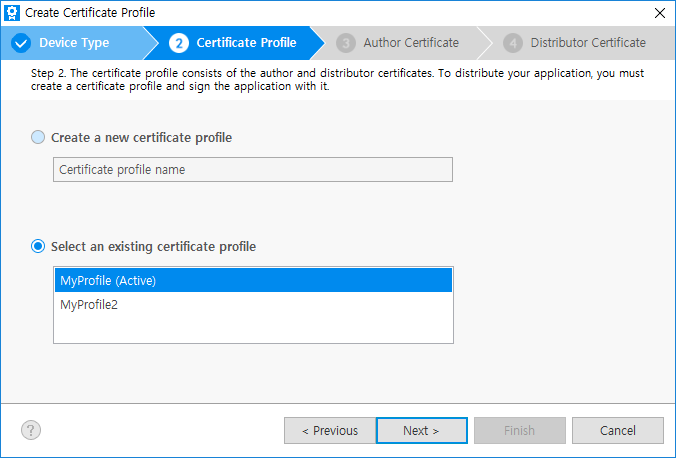The image size is (676, 458).
Task: Select MyProfile (Active) in the list
Action: pyautogui.click(x=253, y=281)
